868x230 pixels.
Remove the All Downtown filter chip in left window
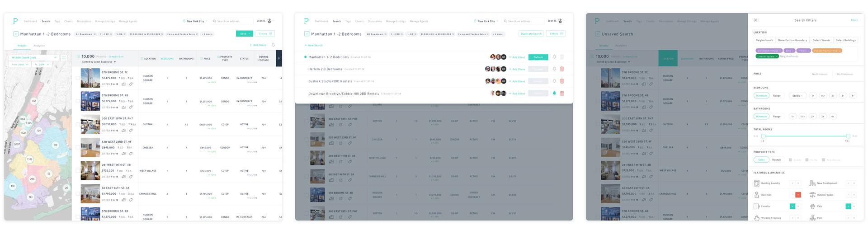pyautogui.click(x=94, y=34)
